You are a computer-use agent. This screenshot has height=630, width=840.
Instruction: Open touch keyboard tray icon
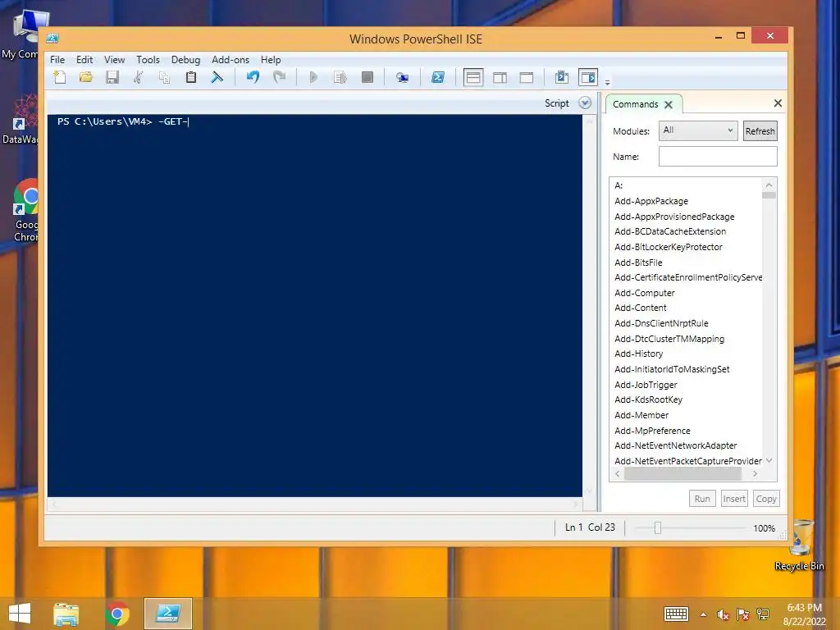click(x=676, y=614)
